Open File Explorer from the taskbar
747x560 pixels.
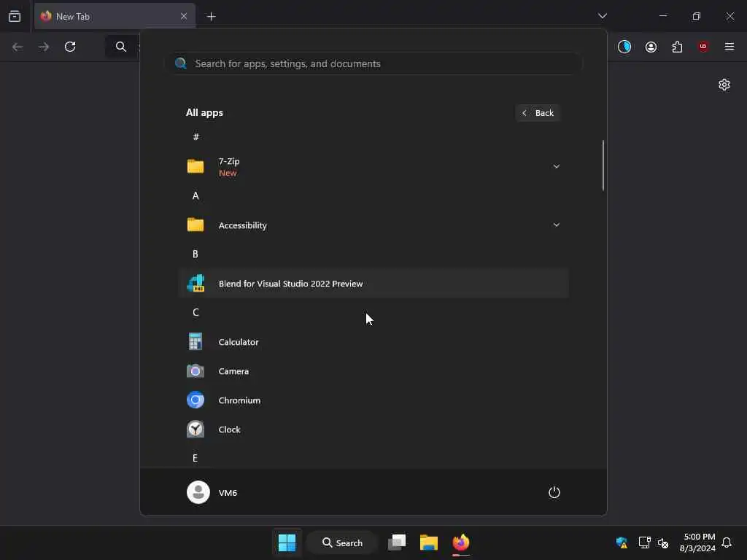point(429,542)
